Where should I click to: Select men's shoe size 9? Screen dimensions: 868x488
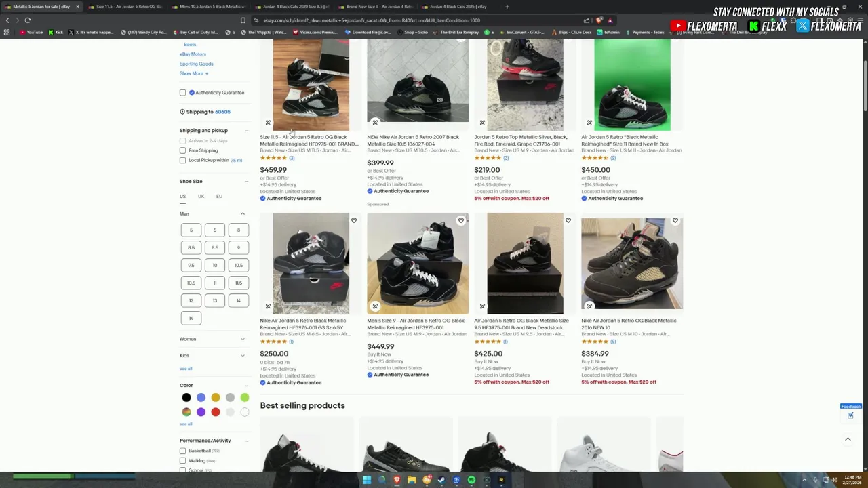(x=238, y=248)
